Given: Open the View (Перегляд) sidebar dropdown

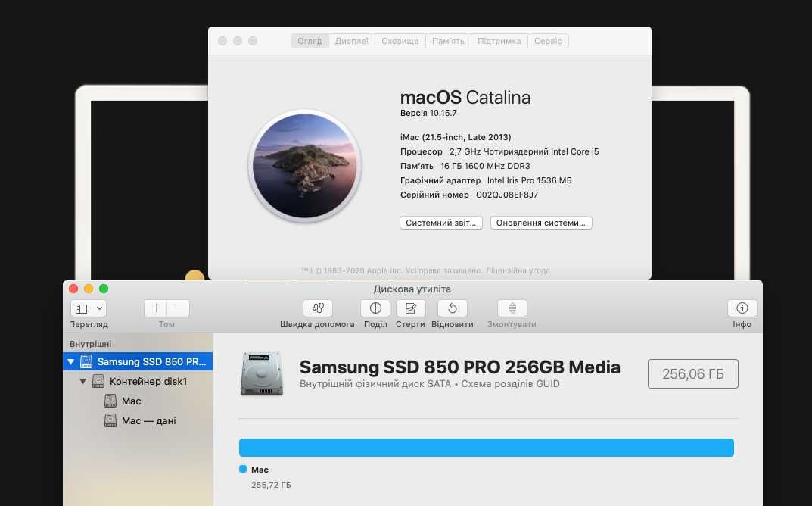Looking at the screenshot, I should (89, 308).
